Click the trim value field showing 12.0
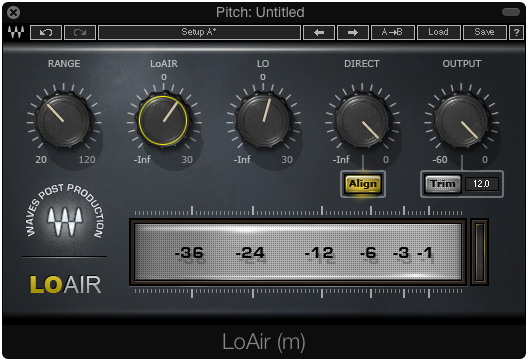 tap(482, 184)
